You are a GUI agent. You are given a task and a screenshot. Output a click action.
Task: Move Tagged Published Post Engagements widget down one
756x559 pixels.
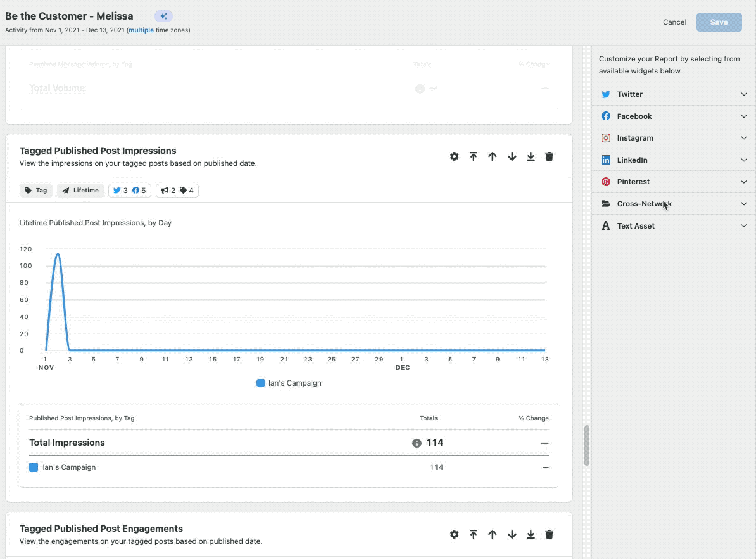[512, 534]
